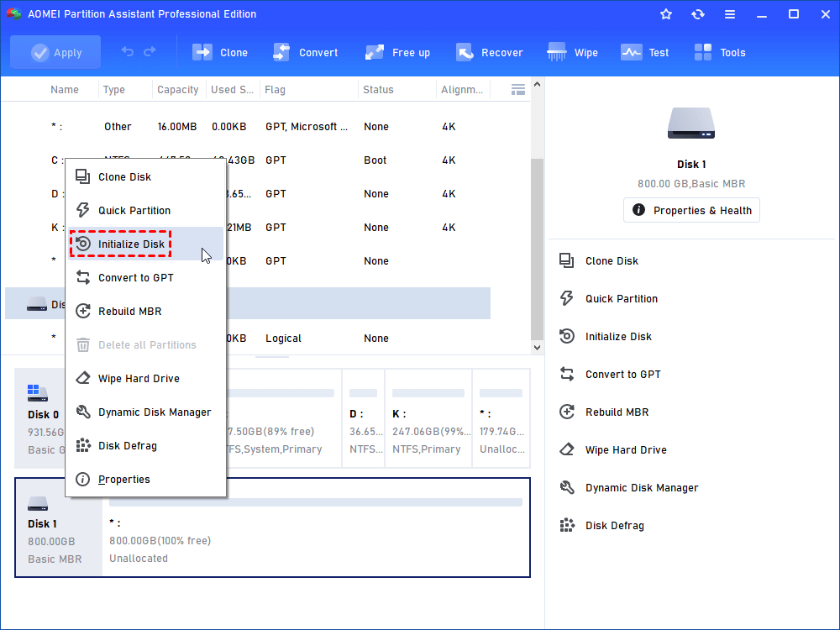Click Disk Defrag in the right panel
This screenshot has height=630, width=840.
(x=601, y=526)
